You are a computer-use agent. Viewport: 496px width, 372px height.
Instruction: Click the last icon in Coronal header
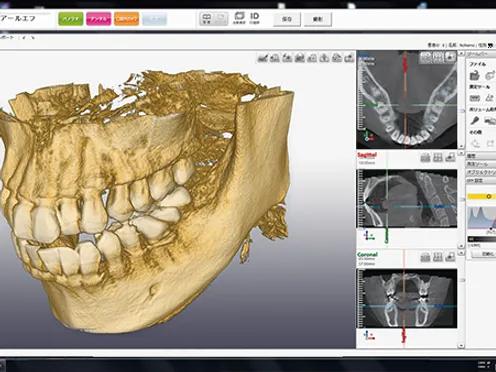pos(450,257)
